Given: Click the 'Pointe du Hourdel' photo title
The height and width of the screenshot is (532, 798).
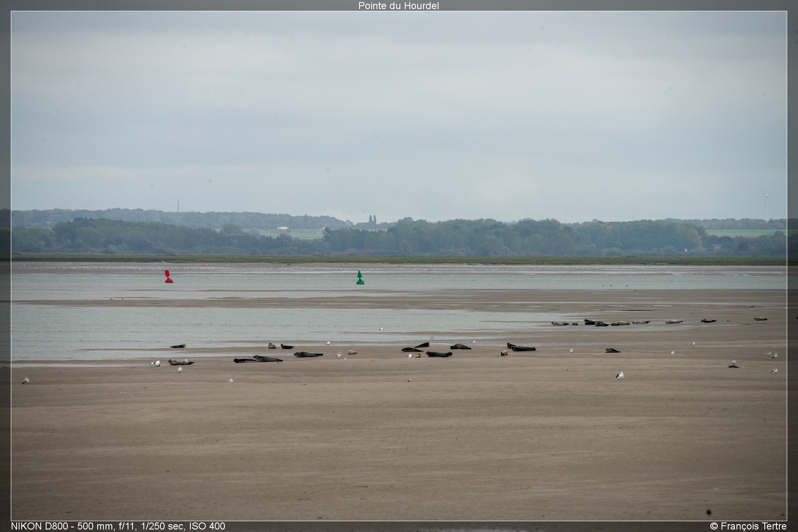Looking at the screenshot, I should pyautogui.click(x=399, y=6).
